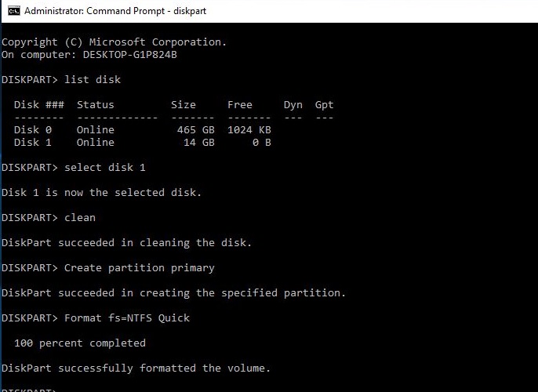538x392 pixels.
Task: Click the 'Status' column header
Action: (96, 104)
